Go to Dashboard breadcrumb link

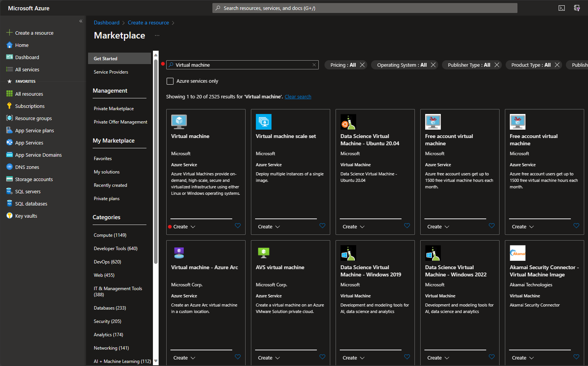[107, 23]
